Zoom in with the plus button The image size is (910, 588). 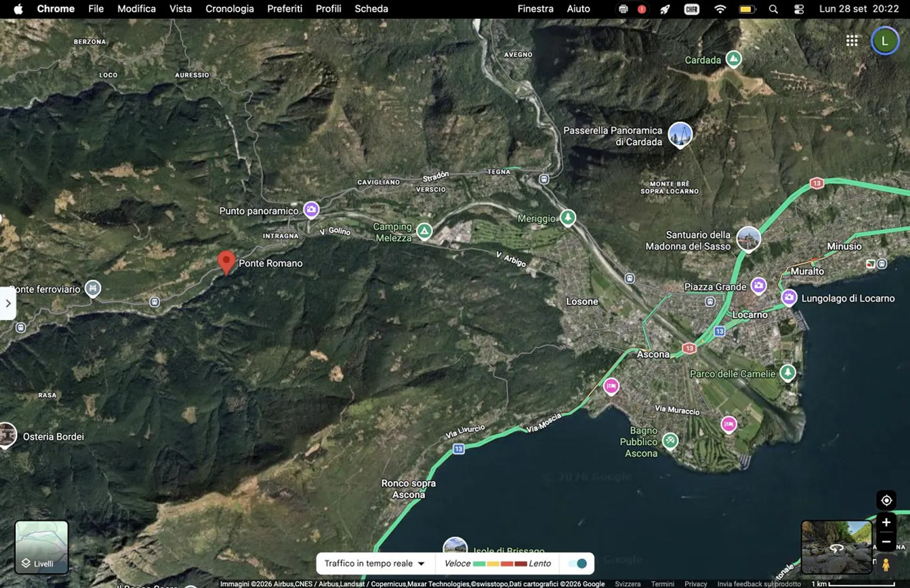coord(887,522)
